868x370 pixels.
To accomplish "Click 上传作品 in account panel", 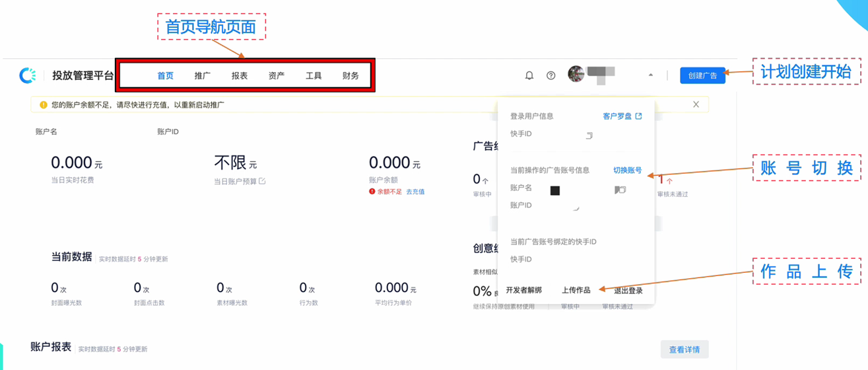I will [x=576, y=290].
